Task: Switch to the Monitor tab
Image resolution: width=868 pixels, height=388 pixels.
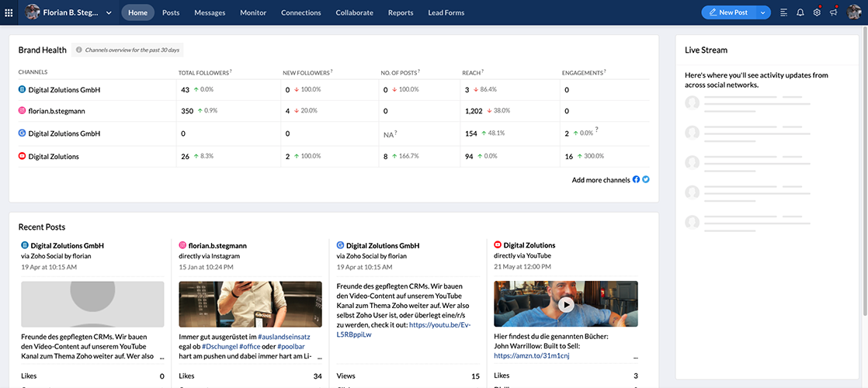Action: coord(253,12)
